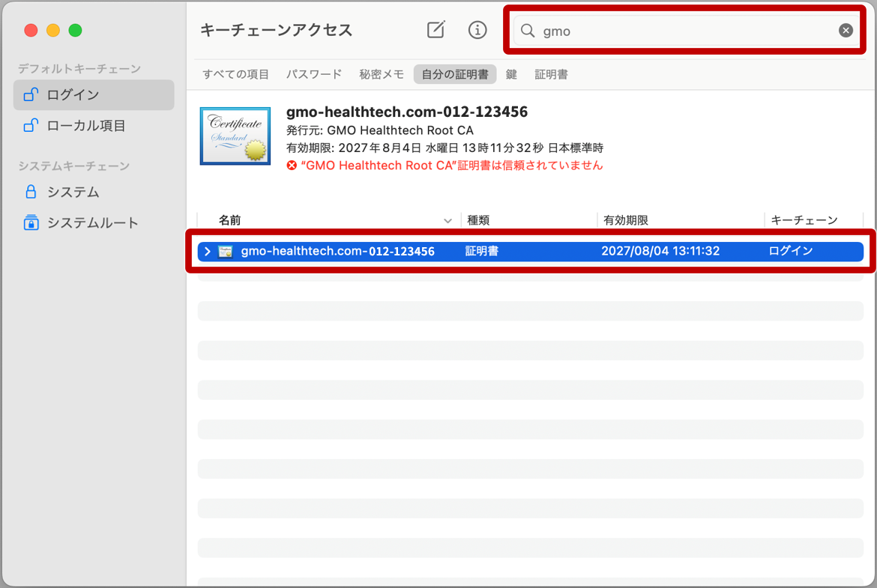The width and height of the screenshot is (877, 588).
Task: Click the 証明書 type cell in the row
Action: pos(481,252)
